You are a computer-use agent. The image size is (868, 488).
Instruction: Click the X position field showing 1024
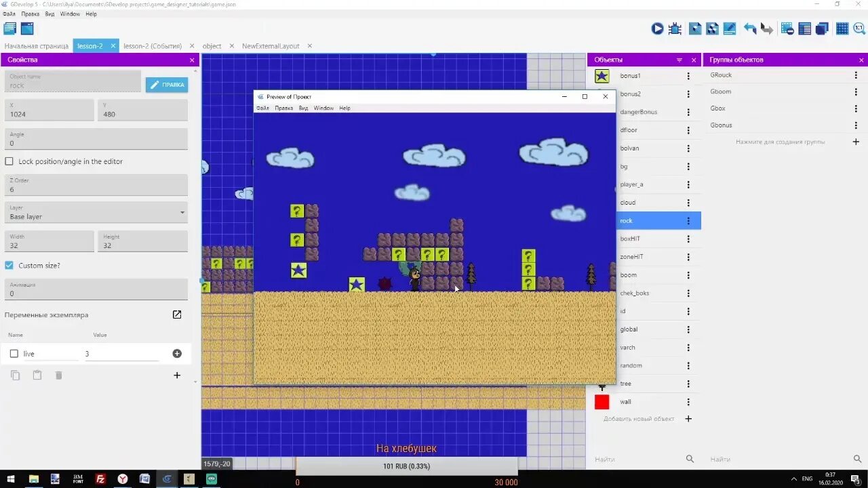(x=50, y=110)
